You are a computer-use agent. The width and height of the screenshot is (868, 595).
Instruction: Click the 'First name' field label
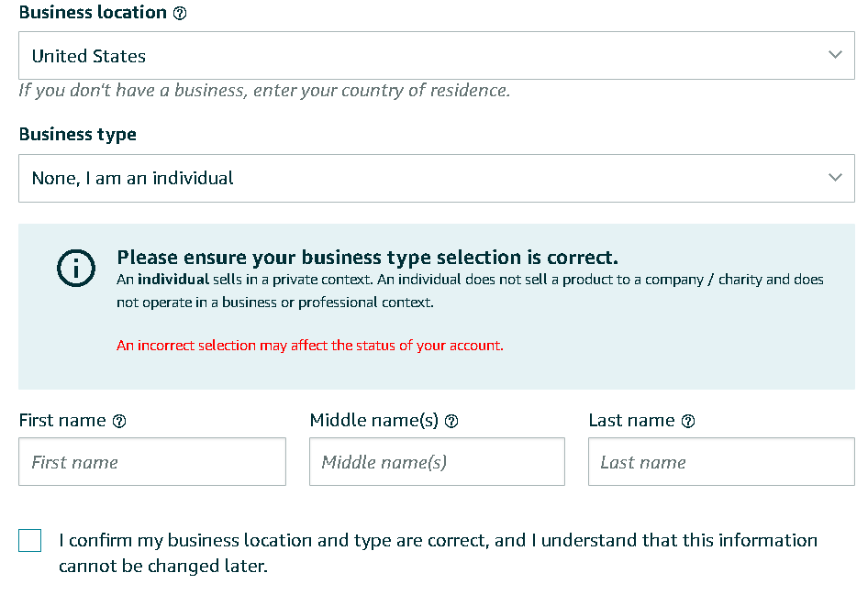[x=62, y=421]
